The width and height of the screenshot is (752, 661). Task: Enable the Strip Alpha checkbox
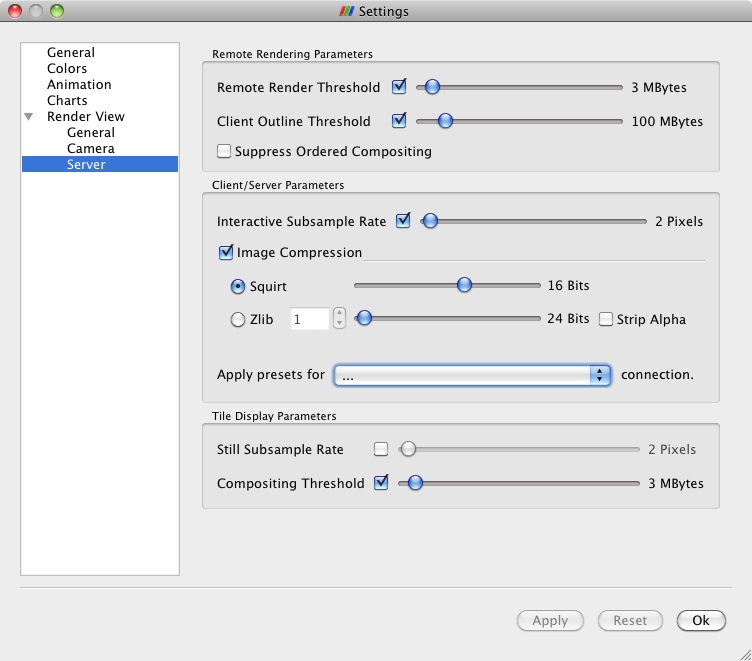tap(606, 319)
